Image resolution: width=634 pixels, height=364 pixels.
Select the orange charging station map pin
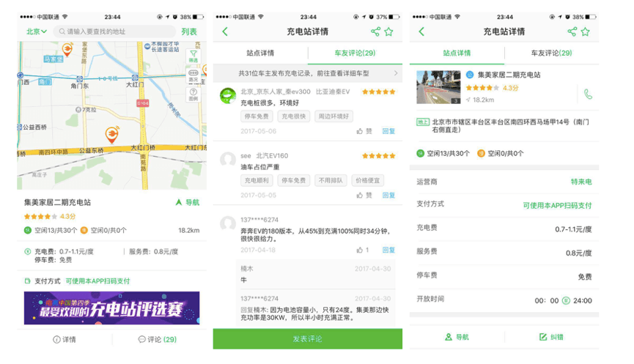pyautogui.click(x=111, y=135)
